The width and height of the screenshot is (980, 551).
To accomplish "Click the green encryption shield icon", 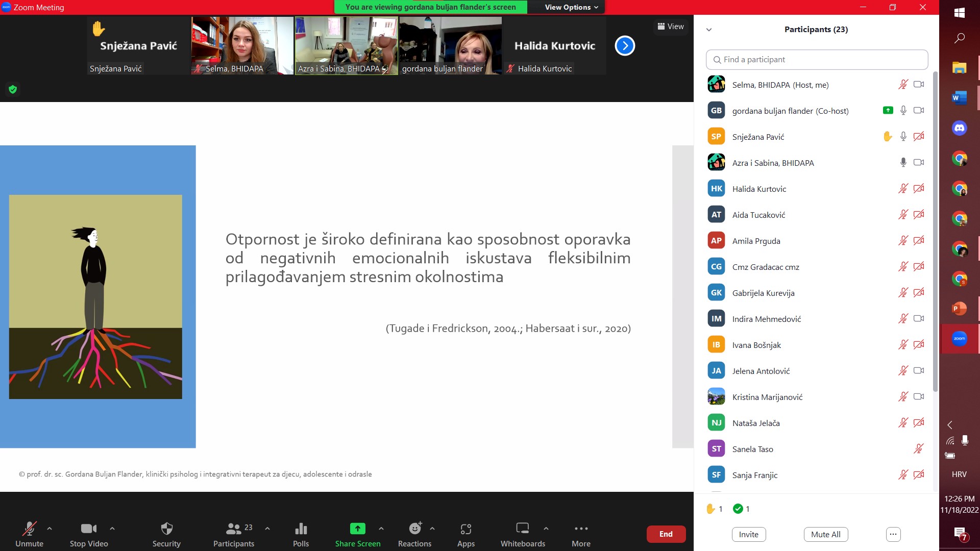I will pyautogui.click(x=13, y=89).
